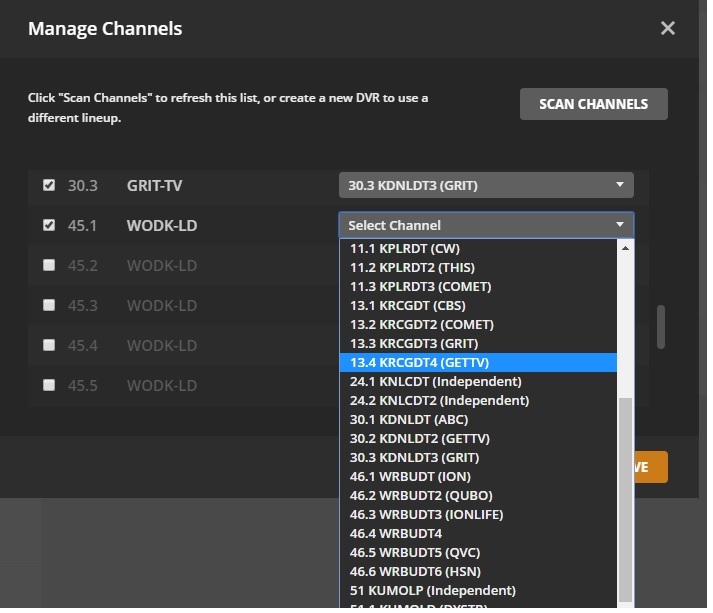Click dropdown list scroll-up arrow
Screen dimensions: 713x613
[x=625, y=248]
